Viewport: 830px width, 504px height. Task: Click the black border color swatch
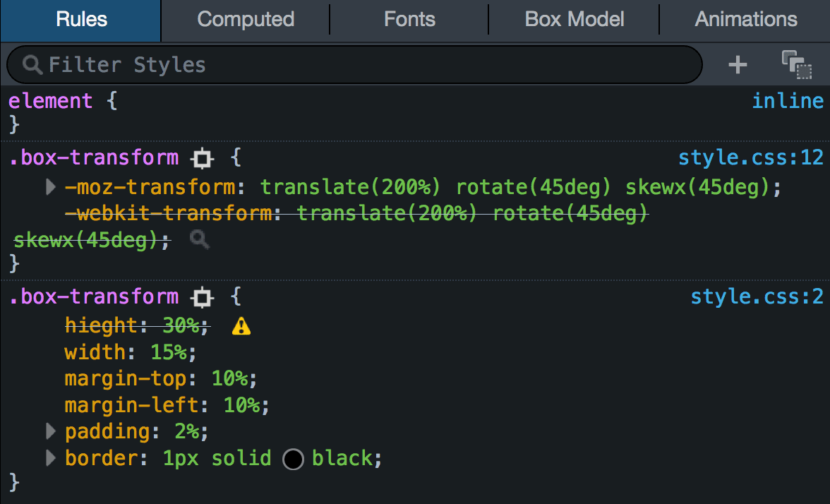tap(293, 459)
